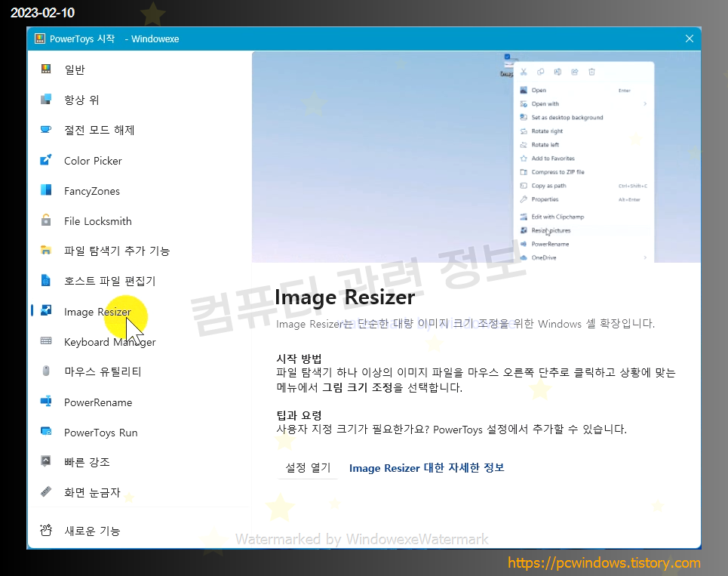728x576 pixels.
Task: Click the PowerToys logo in title bar
Action: point(40,39)
